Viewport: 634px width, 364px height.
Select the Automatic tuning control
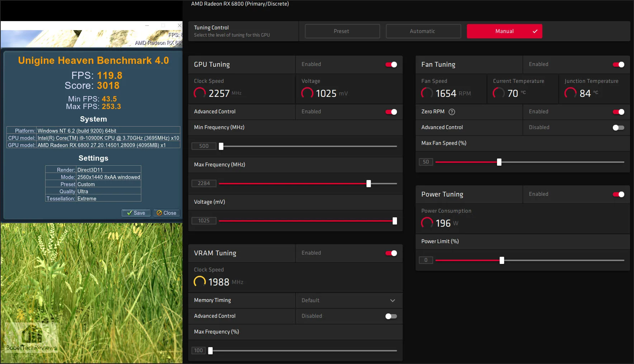click(x=423, y=31)
